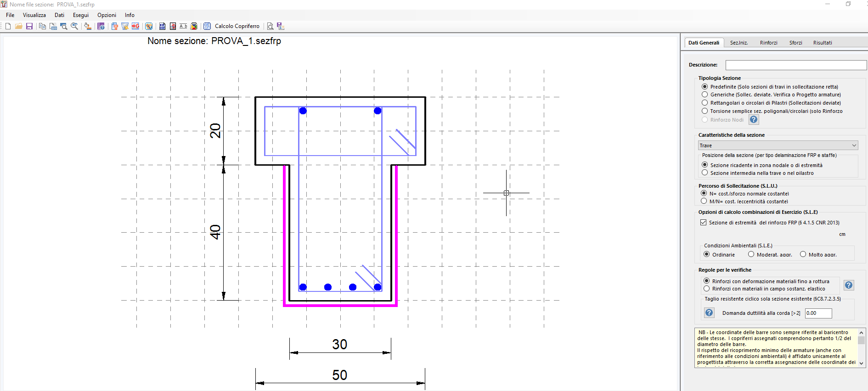Open help for Regole per le verifiche

point(849,285)
